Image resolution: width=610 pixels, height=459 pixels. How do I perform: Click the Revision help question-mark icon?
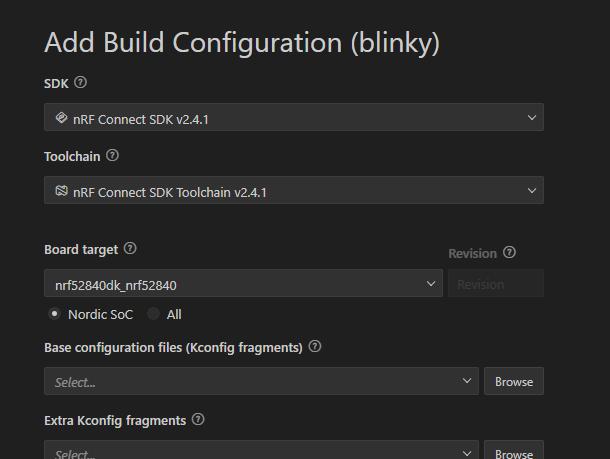coord(509,252)
